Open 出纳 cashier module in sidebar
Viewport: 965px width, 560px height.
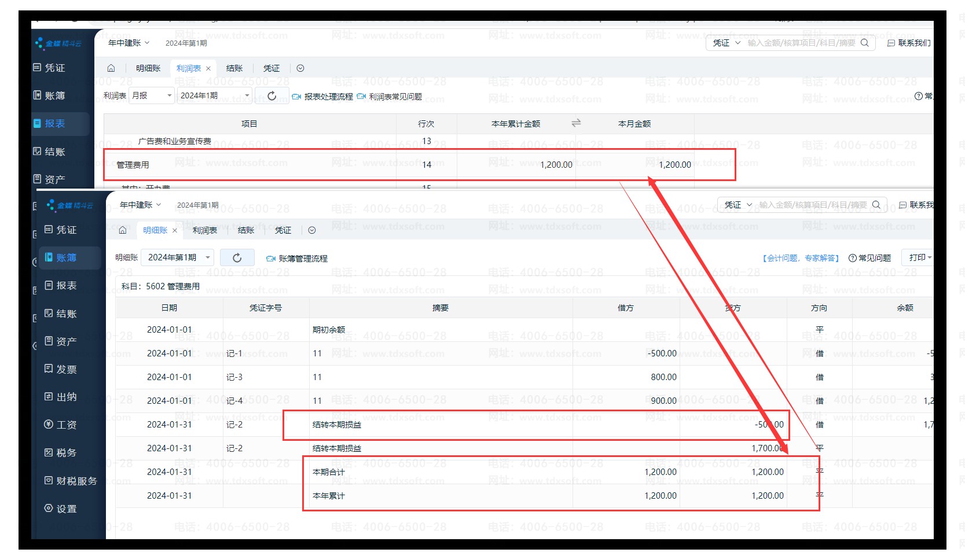click(x=66, y=397)
